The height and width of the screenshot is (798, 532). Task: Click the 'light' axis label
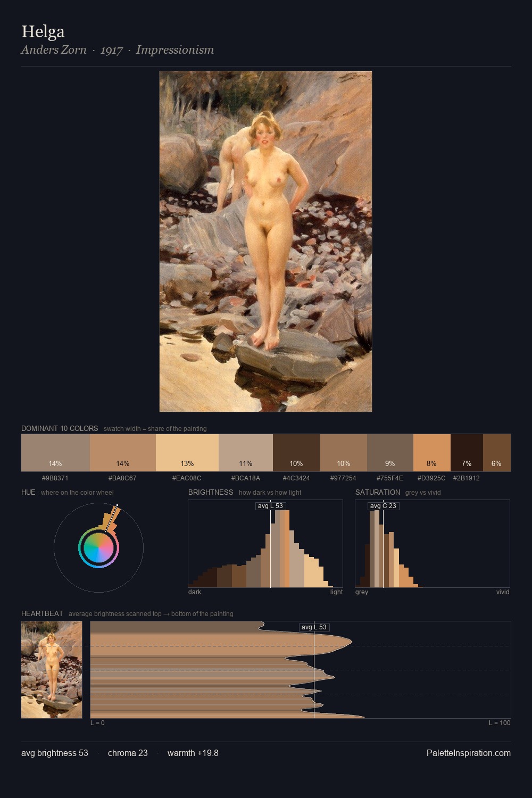point(336,592)
